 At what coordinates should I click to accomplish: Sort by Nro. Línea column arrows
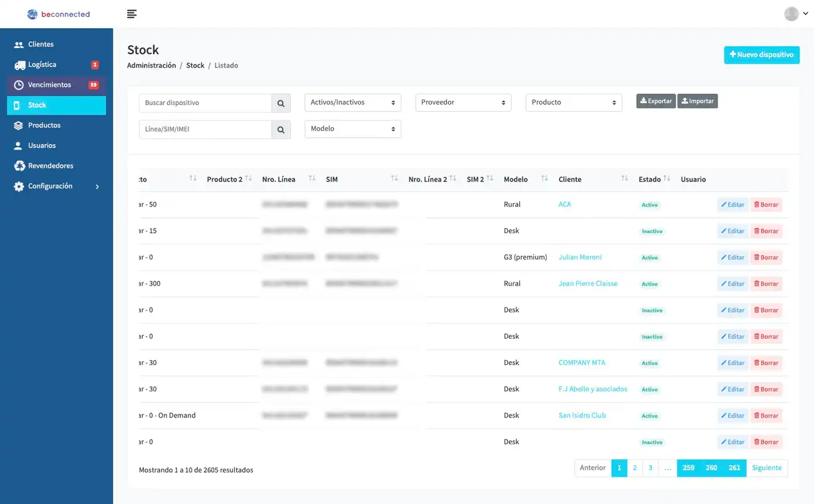(x=312, y=178)
